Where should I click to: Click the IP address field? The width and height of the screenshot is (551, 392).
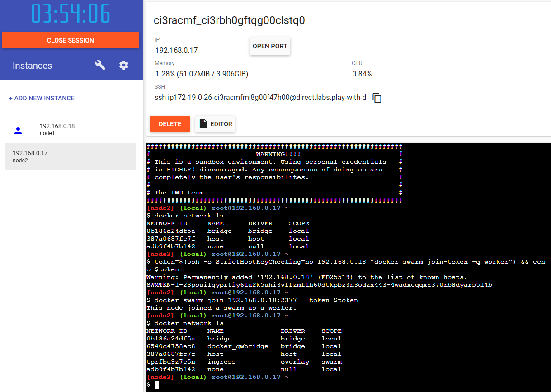pyautogui.click(x=199, y=51)
